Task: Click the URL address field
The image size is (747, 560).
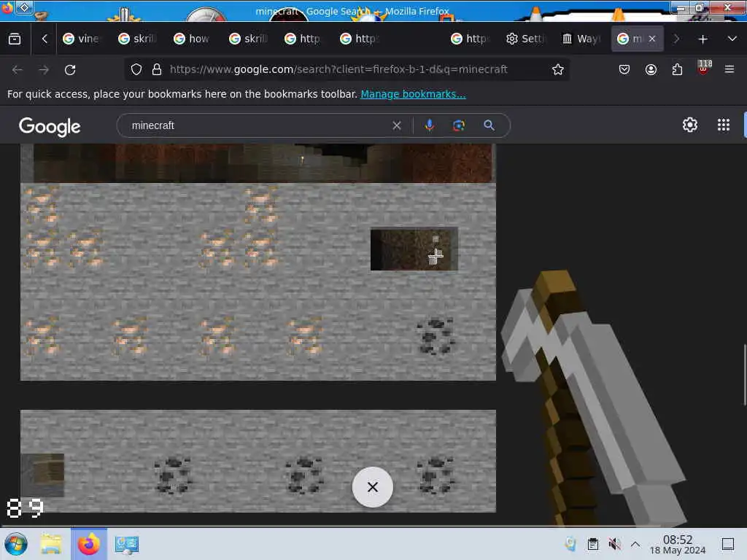Action: (348, 69)
